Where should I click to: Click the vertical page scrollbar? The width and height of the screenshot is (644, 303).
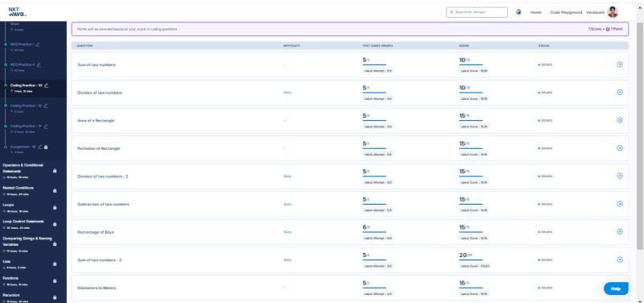pyautogui.click(x=640, y=135)
